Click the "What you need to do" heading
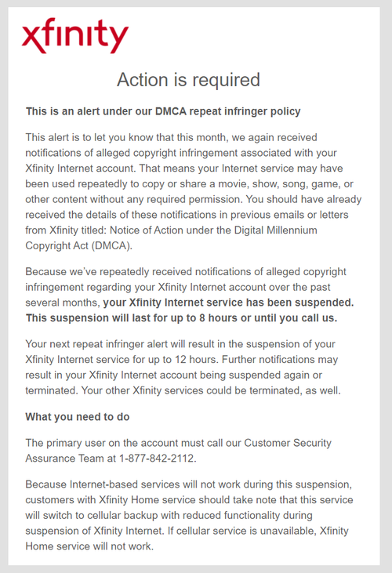392x573 pixels. 78,417
